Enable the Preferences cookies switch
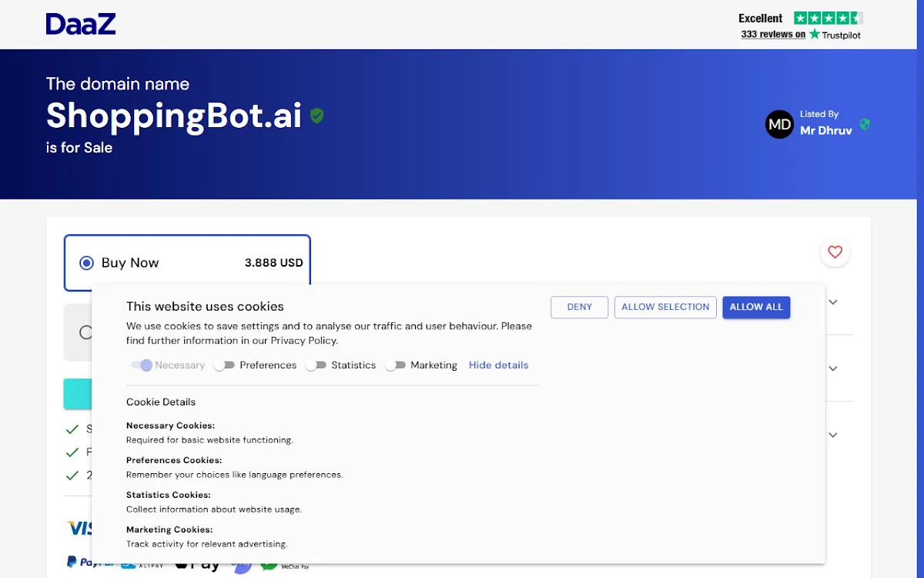Viewport: 924px width, 578px height. (224, 365)
